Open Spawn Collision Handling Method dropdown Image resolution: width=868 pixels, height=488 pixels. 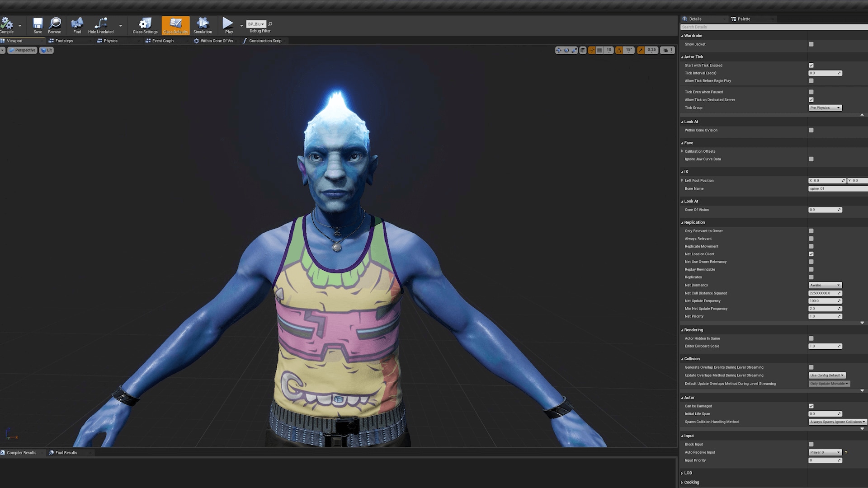tap(838, 422)
